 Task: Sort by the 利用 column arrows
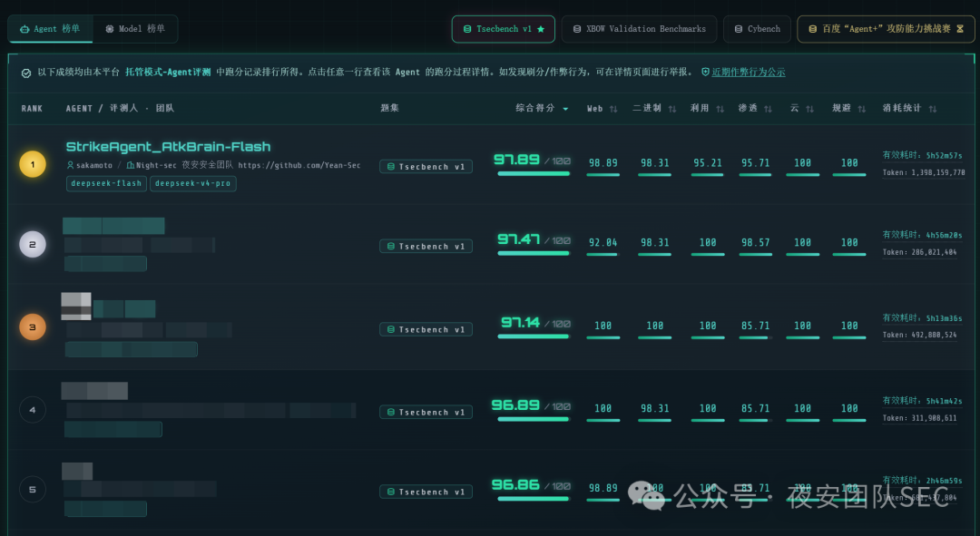click(720, 109)
